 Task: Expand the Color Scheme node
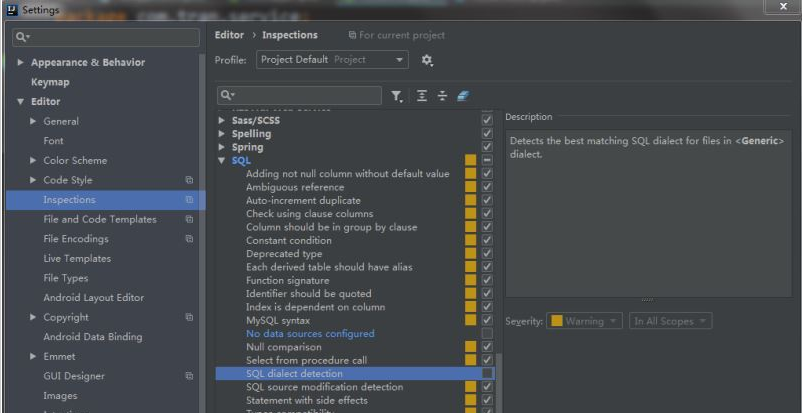point(33,160)
